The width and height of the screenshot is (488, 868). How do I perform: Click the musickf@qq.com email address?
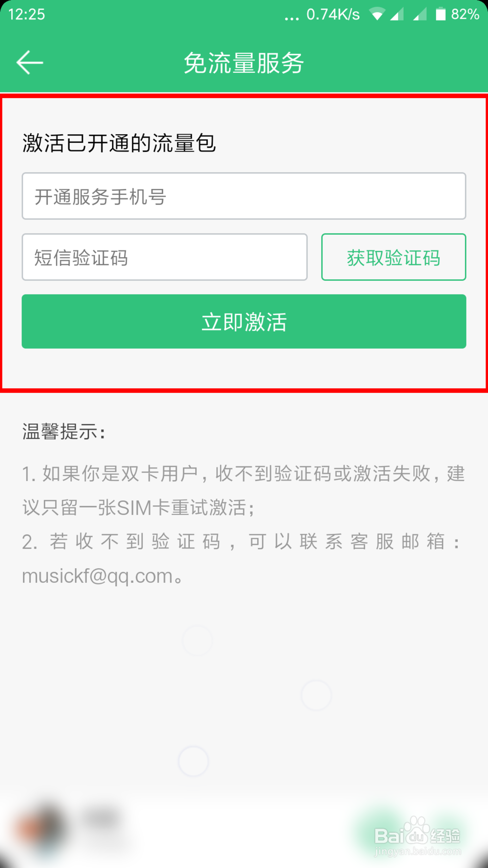(98, 577)
